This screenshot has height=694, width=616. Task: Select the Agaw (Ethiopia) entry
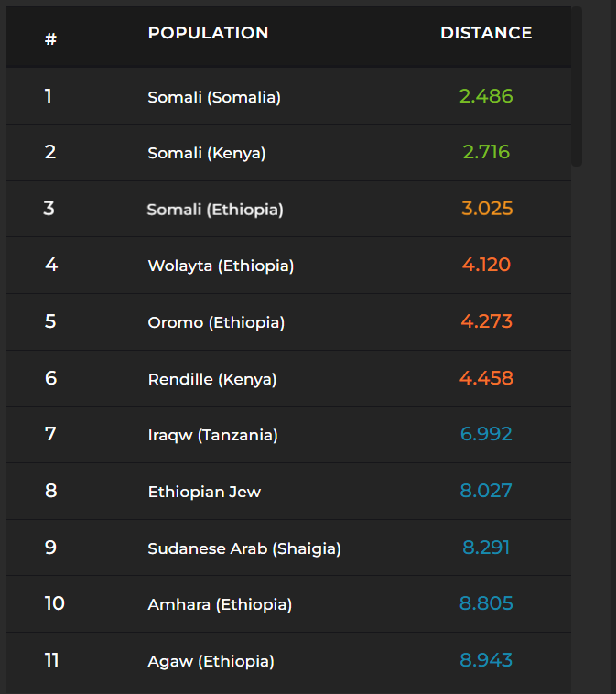pyautogui.click(x=211, y=661)
